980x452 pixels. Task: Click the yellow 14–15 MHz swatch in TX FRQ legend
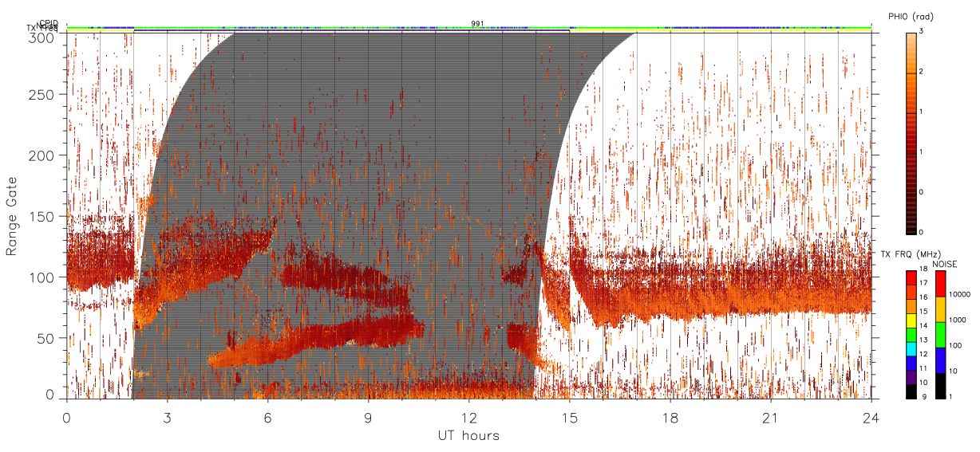pyautogui.click(x=911, y=320)
